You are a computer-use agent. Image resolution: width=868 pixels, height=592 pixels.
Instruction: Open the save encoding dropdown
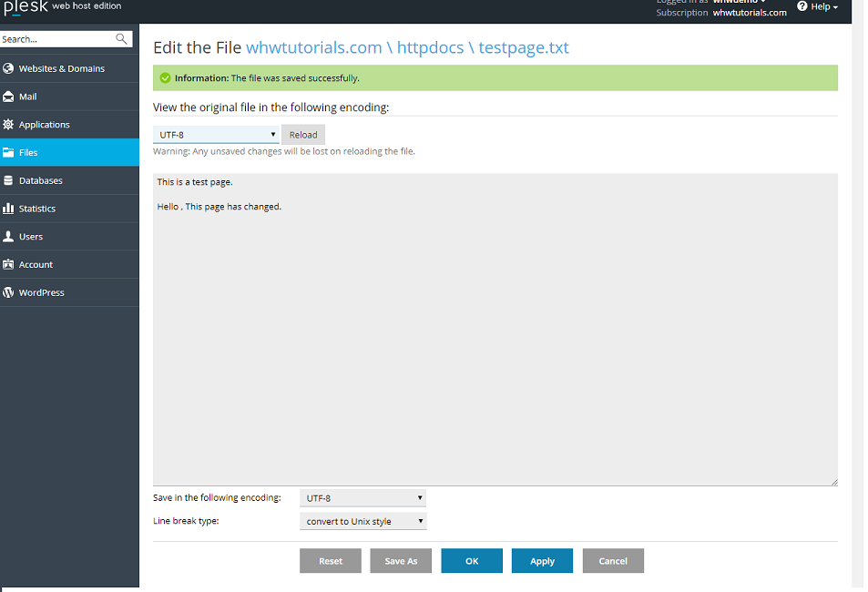coord(363,497)
